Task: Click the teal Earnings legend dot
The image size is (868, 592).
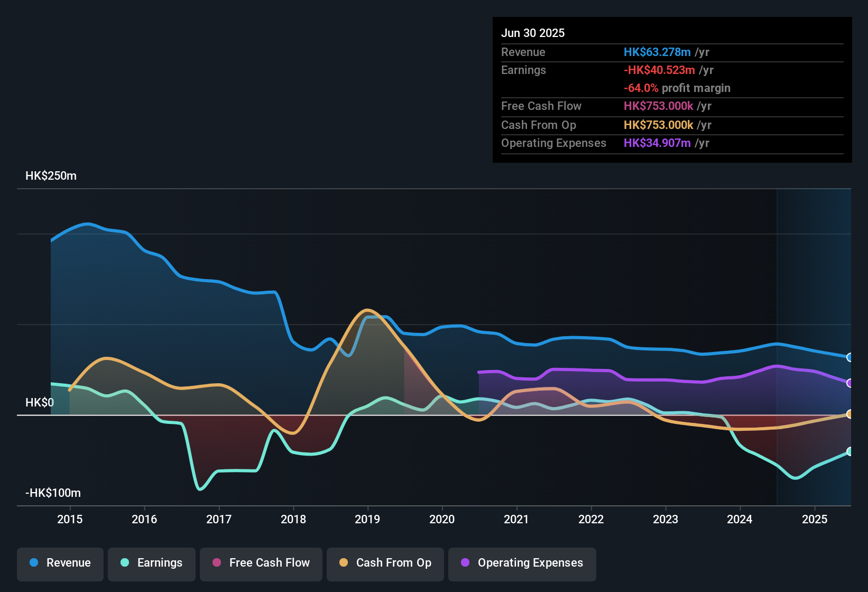Action: 125,563
